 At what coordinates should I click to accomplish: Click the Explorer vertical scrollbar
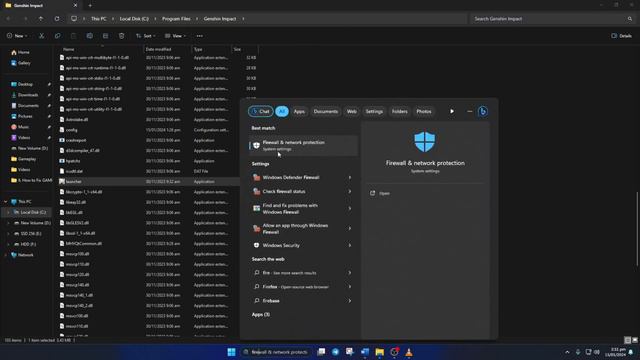pyautogui.click(x=637, y=229)
